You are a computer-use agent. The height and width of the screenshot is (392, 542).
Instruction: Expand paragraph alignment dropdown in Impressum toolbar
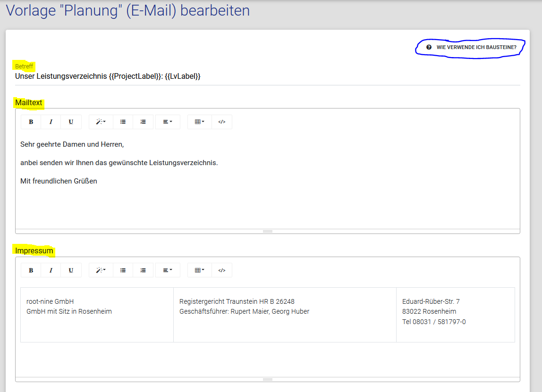pos(168,270)
